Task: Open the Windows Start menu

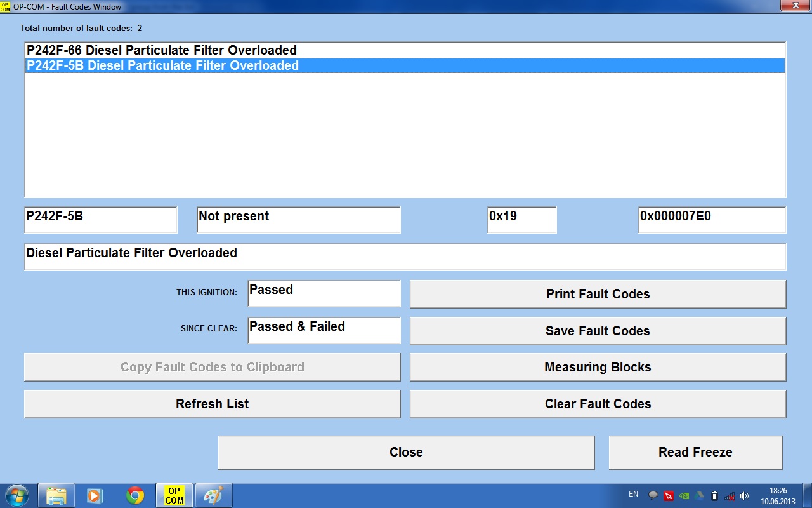Action: coord(16,495)
